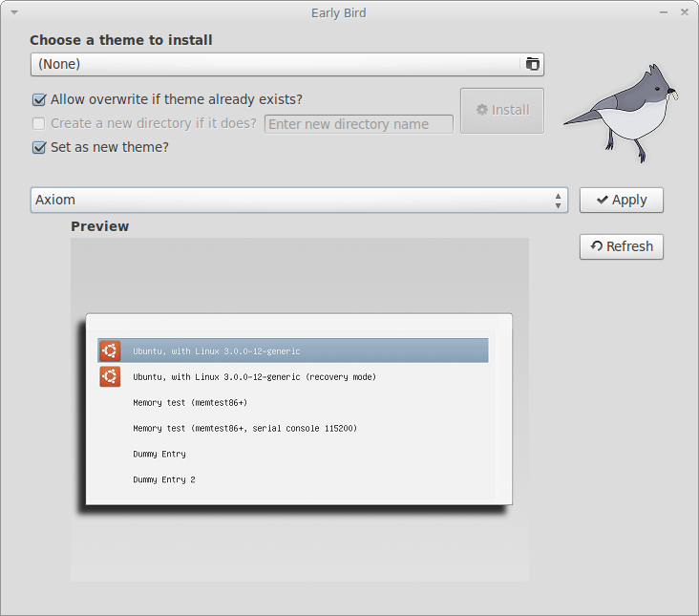This screenshot has height=616, width=699.
Task: Click first Ubuntu logo in preview
Action: point(110,350)
